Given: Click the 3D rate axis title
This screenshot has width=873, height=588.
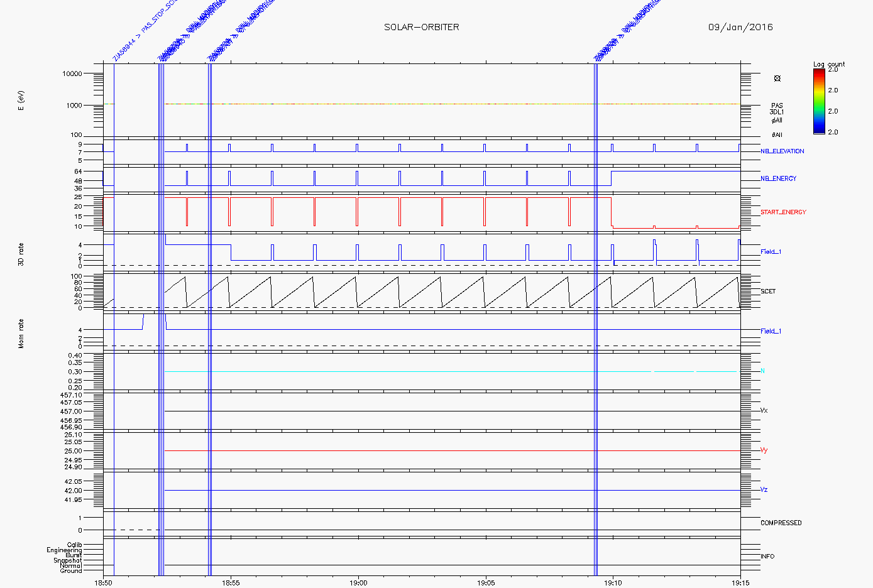Looking at the screenshot, I should tap(21, 254).
